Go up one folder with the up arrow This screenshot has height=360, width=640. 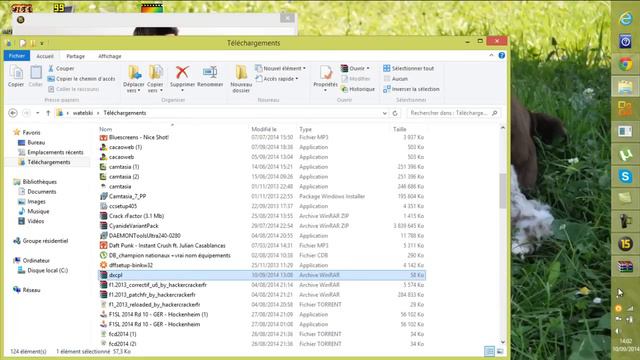coord(48,113)
